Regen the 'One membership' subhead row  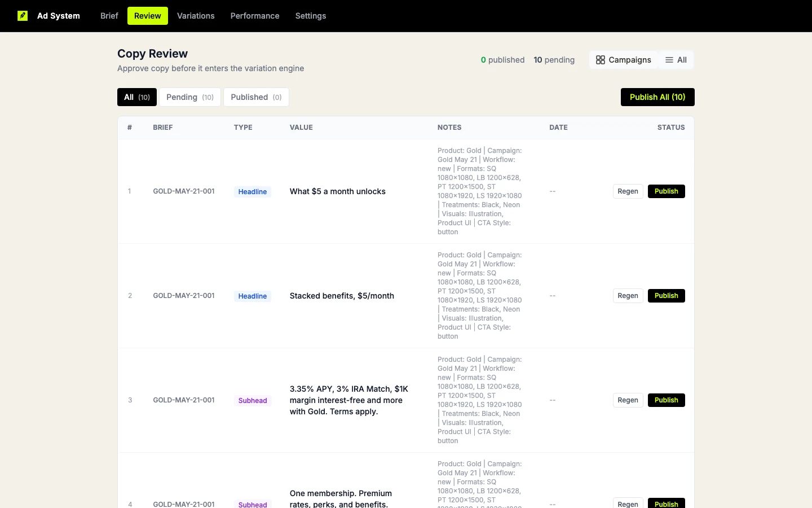[x=628, y=503]
